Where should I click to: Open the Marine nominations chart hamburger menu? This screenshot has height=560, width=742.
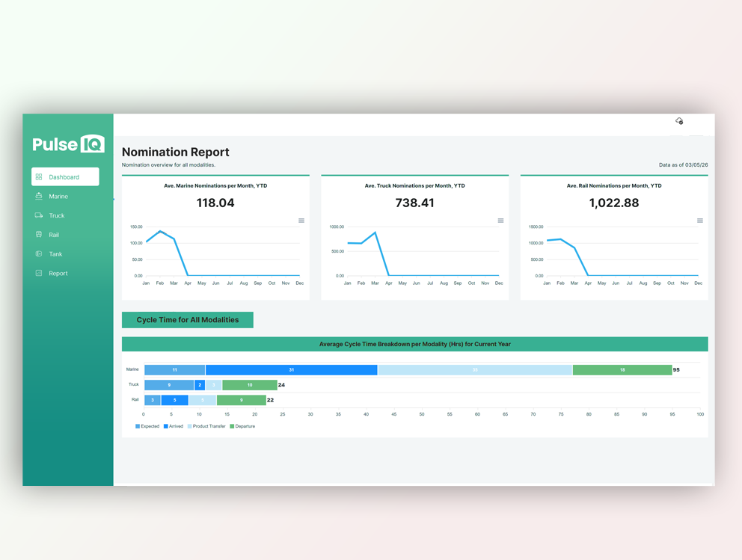[301, 221]
